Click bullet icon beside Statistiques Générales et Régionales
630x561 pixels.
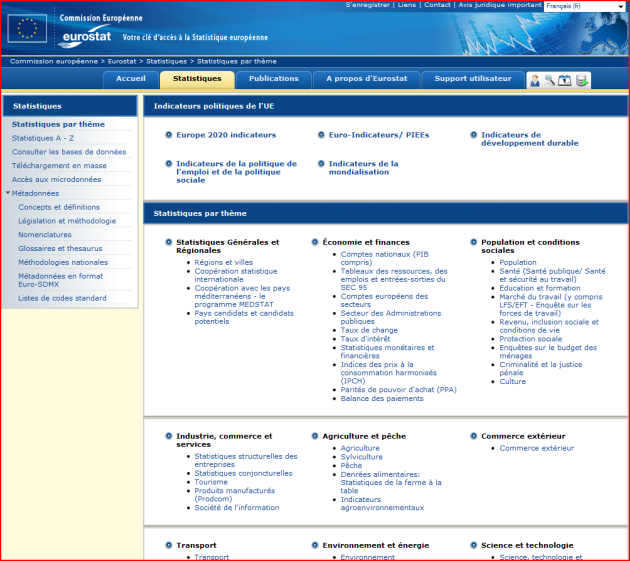tap(169, 242)
